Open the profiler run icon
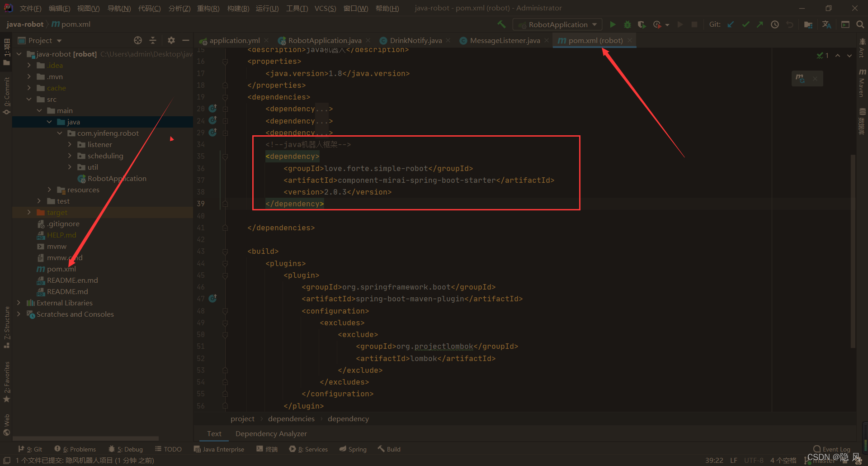This screenshot has height=466, width=868. [x=657, y=24]
